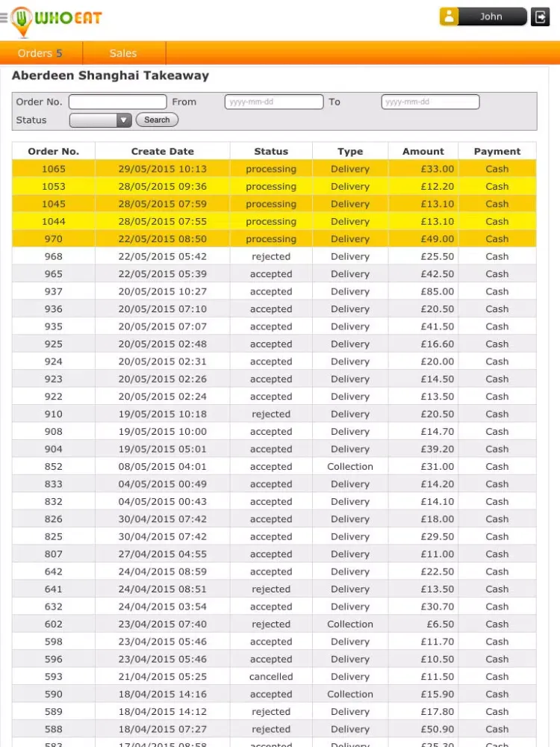Click amount £30.70
Image resolution: width=560 pixels, height=747 pixels.
pos(437,607)
